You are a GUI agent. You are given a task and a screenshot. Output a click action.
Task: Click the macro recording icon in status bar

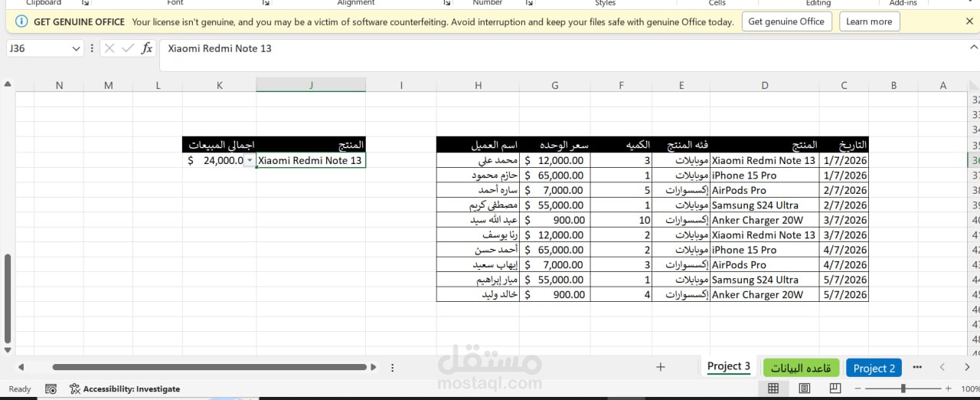click(x=51, y=389)
